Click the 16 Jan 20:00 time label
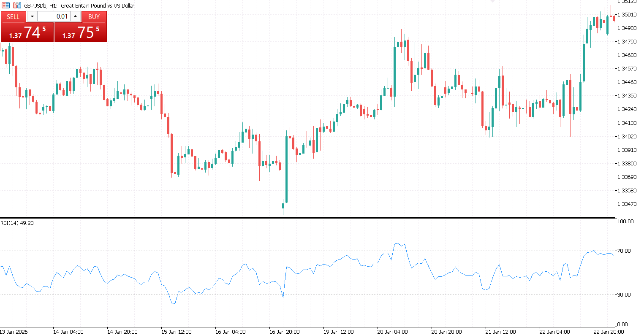644x335 pixels. point(284,332)
